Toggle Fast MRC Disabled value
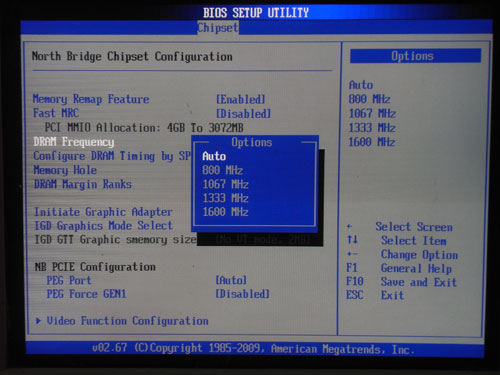This screenshot has width=500, height=375. pyautogui.click(x=243, y=114)
